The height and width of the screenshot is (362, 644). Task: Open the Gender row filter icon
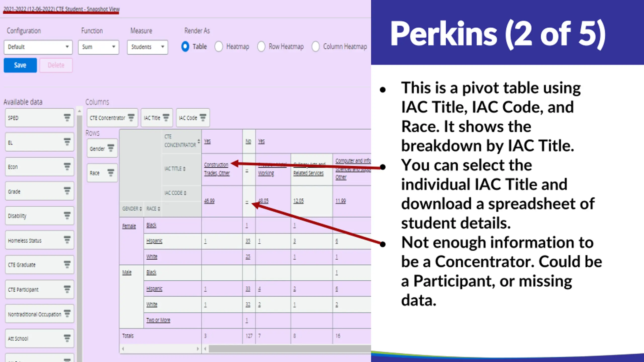point(111,148)
